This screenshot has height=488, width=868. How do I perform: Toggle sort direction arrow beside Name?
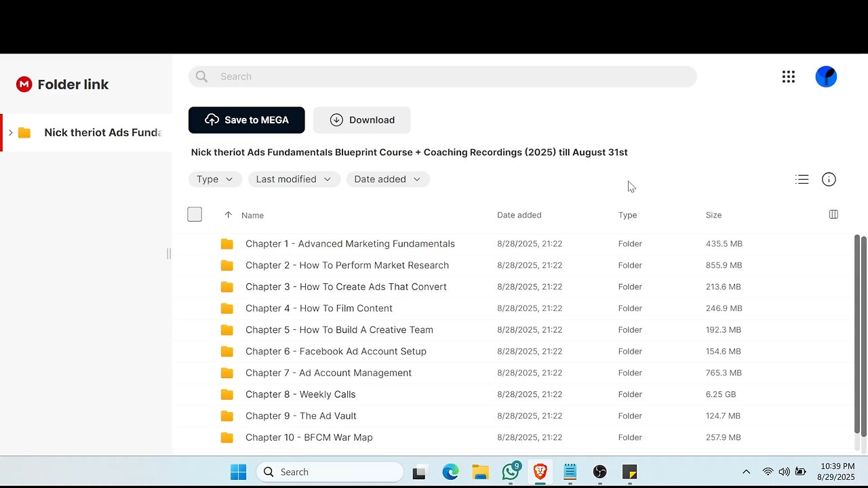228,215
